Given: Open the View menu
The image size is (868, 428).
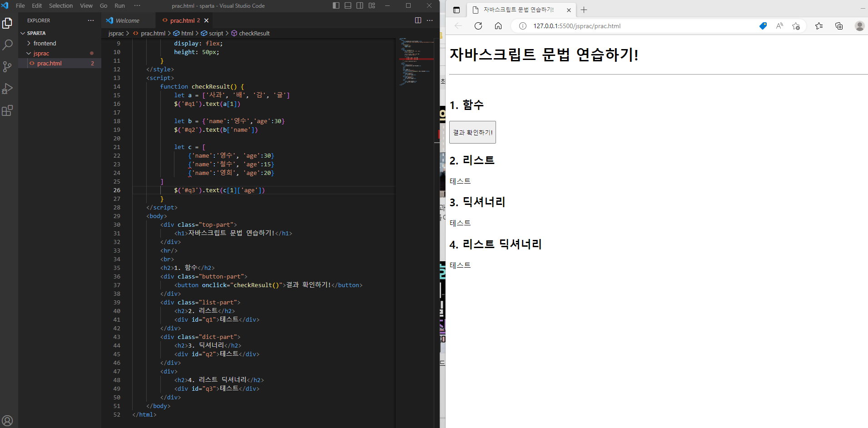Looking at the screenshot, I should click(x=86, y=5).
